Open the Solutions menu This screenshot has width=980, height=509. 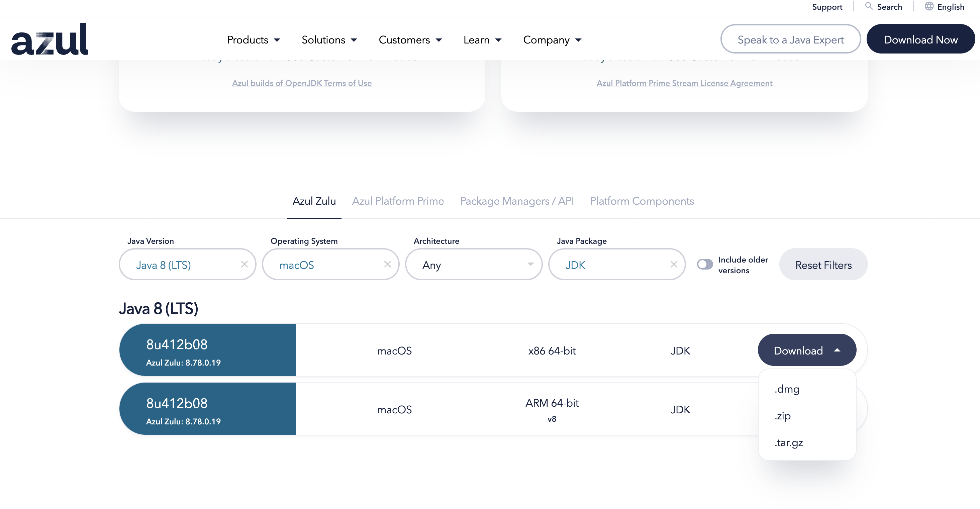click(x=329, y=39)
